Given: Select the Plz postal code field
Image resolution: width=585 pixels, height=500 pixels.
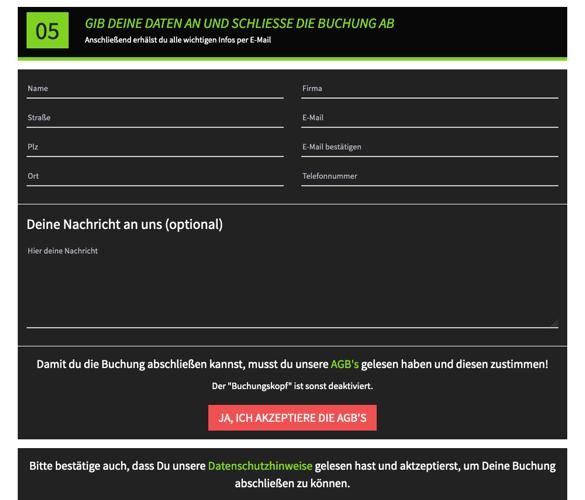Looking at the screenshot, I should 155,148.
